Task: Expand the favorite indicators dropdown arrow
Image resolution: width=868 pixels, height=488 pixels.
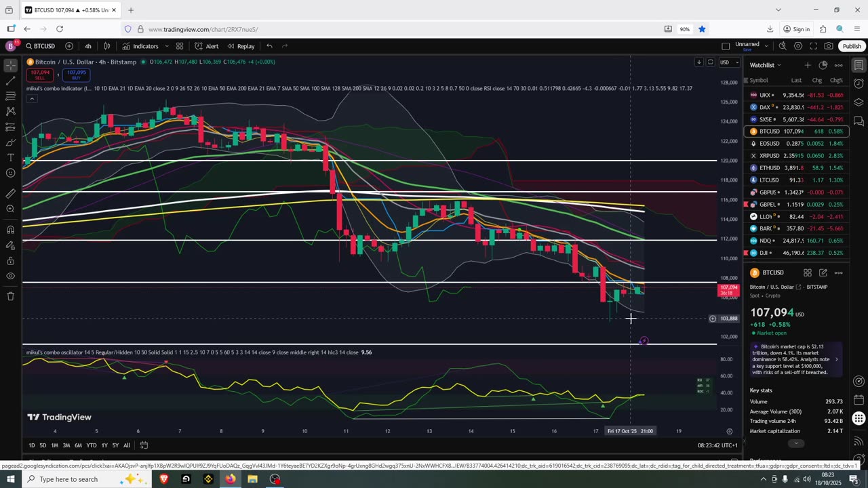Action: pyautogui.click(x=165, y=46)
